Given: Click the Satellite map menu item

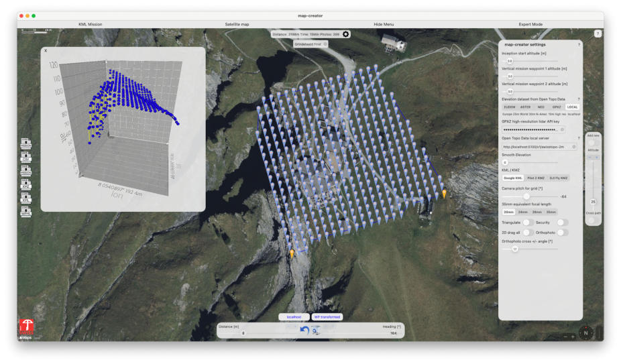Looking at the screenshot, I should [x=237, y=24].
